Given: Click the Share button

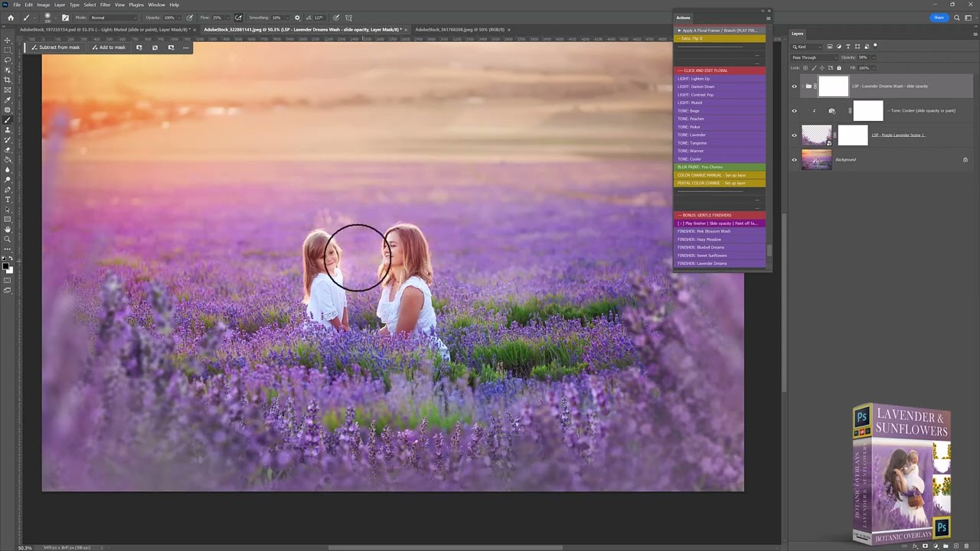Looking at the screenshot, I should [939, 18].
